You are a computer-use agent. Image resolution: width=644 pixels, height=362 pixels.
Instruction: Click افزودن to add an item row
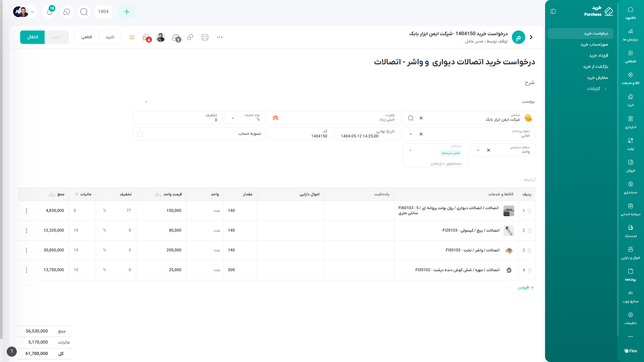pos(526,288)
